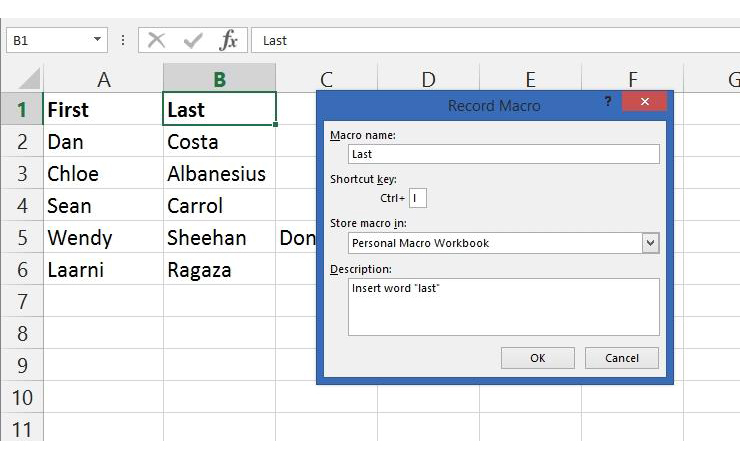
Task: Select column B header
Action: tap(219, 79)
